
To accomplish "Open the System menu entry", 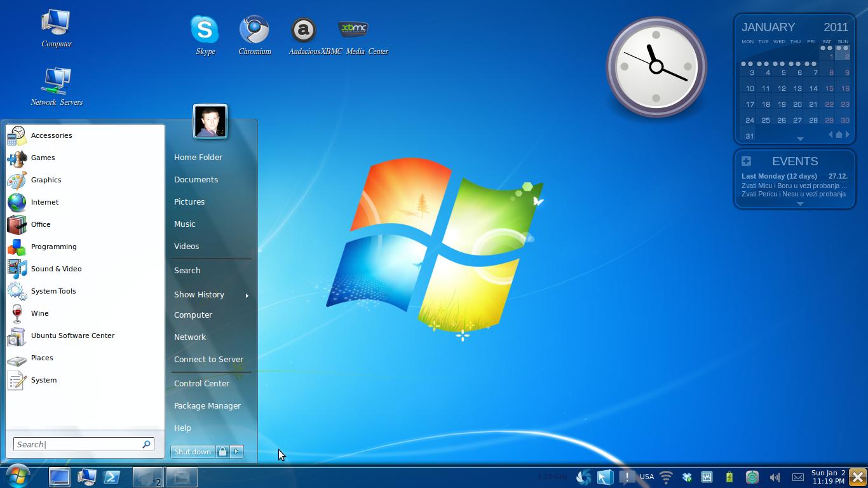I will (85, 380).
